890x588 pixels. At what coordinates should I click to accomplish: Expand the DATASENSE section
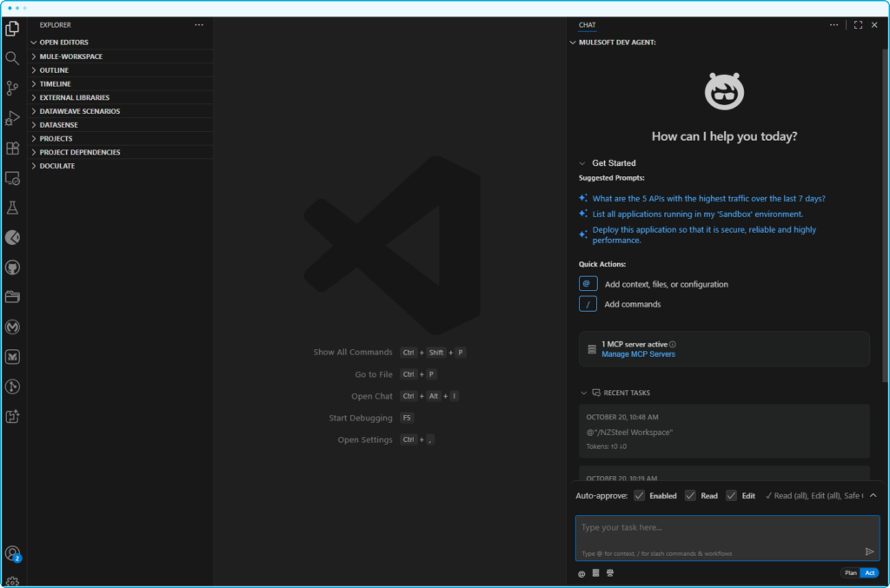click(x=120, y=125)
